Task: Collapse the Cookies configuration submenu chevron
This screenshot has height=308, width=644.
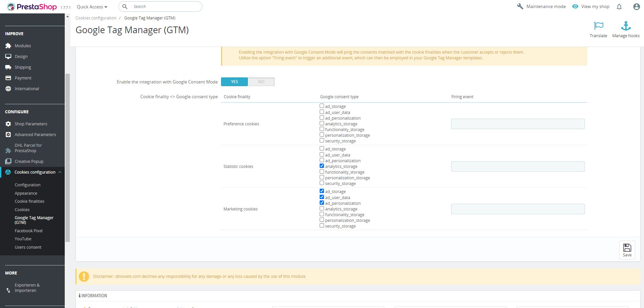Action: pyautogui.click(x=60, y=172)
